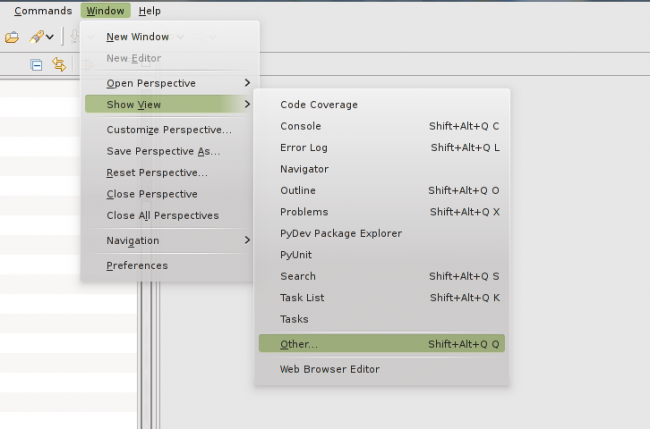This screenshot has width=650, height=429.
Task: Show the PyDev Package Explorer view
Action: point(341,233)
